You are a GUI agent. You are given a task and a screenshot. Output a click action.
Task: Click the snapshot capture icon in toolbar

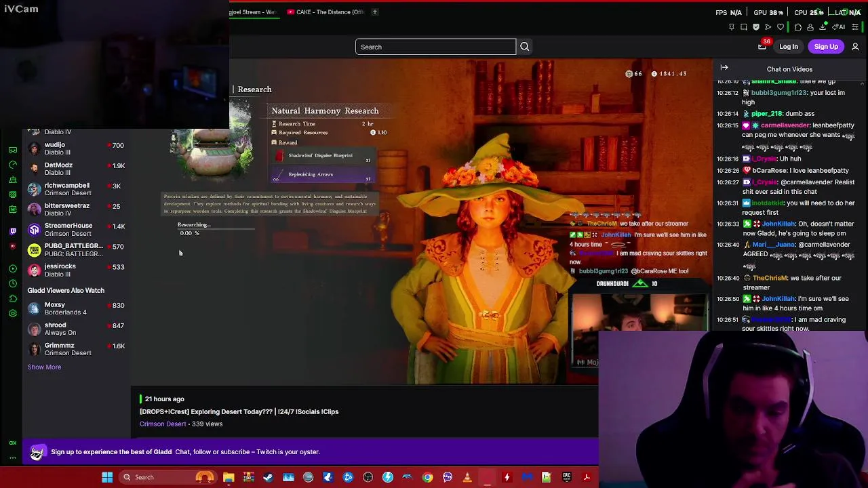pos(744,27)
